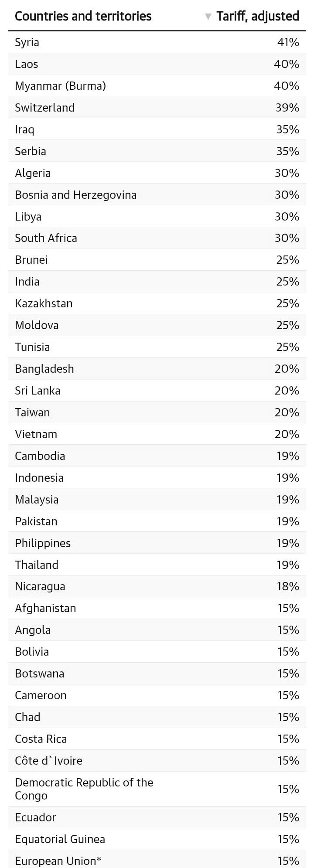Select Vietnam in the list
Screen dimensions: 314x868
pyautogui.click(x=36, y=434)
